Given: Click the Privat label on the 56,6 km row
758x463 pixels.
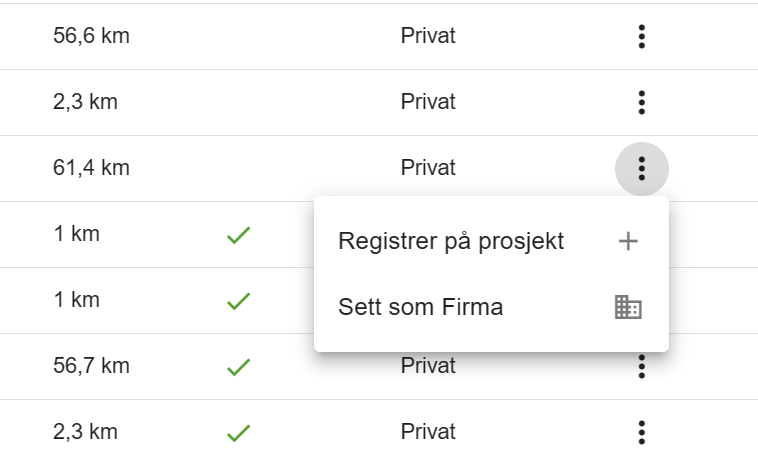Looking at the screenshot, I should click(428, 36).
